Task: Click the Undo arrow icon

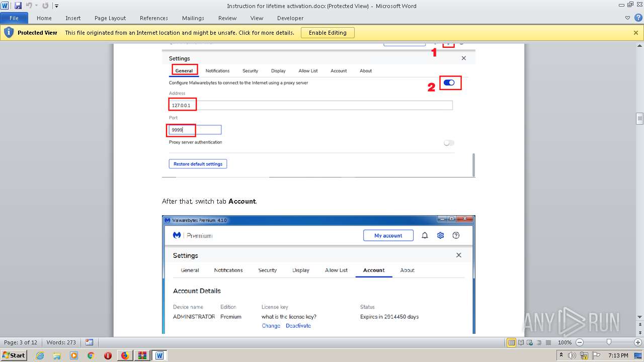Action: click(x=28, y=6)
